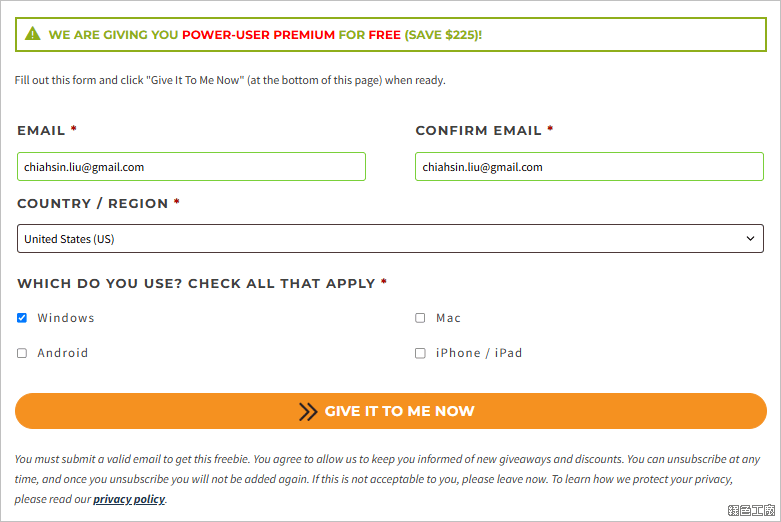The width and height of the screenshot is (781, 522).
Task: Click the Confirm Email field label
Action: [x=479, y=130]
